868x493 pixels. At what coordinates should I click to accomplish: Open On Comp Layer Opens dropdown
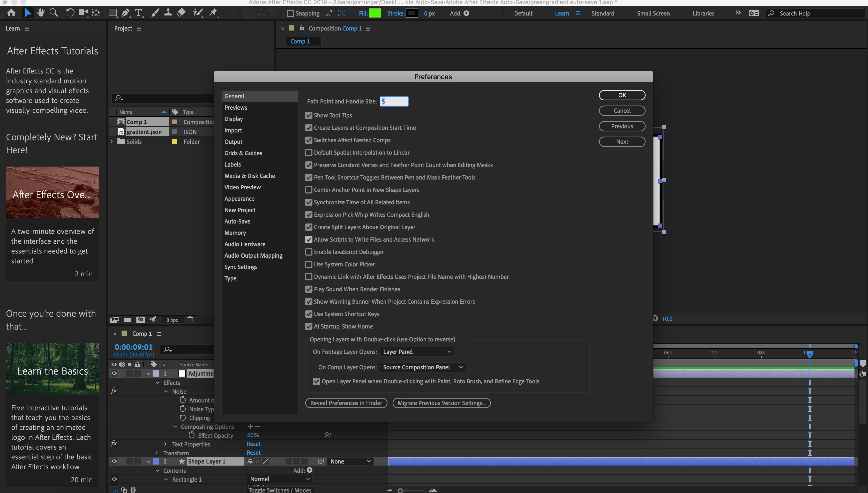(422, 367)
